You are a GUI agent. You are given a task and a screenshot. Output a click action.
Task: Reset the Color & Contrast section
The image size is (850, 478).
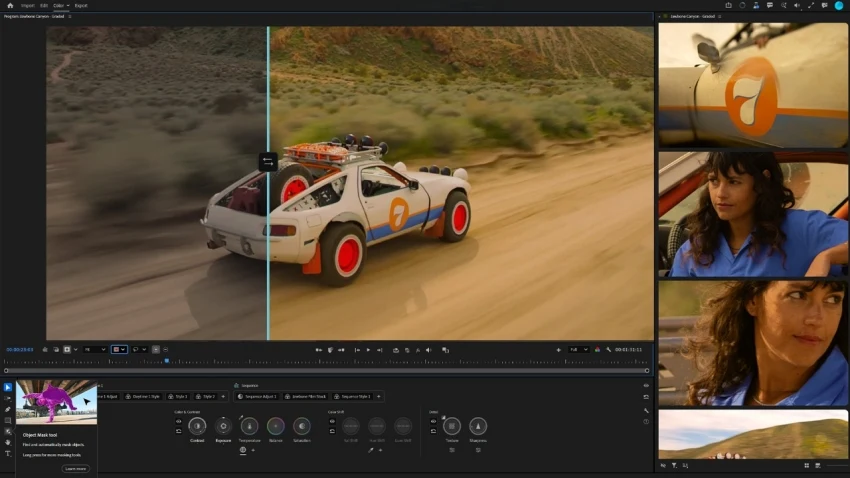tap(178, 431)
